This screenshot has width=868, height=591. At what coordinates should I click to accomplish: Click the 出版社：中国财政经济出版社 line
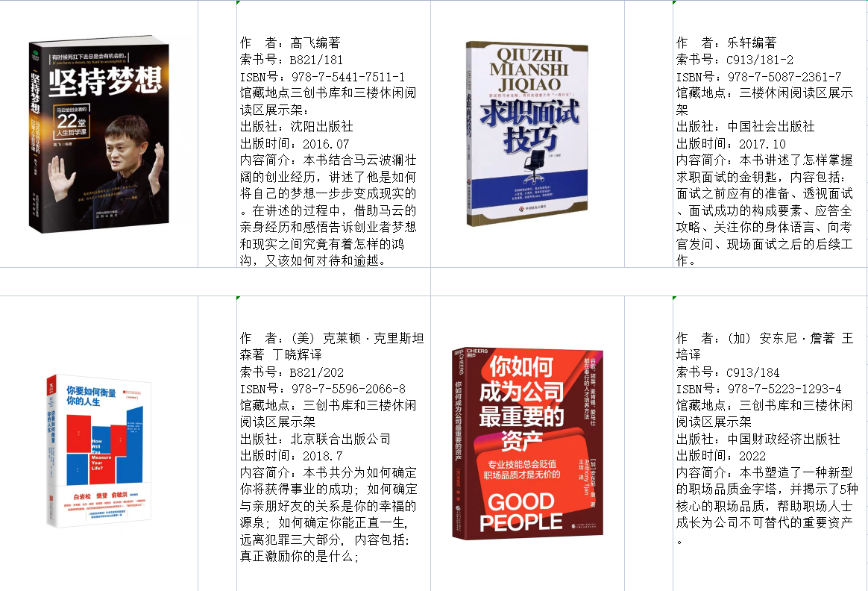click(x=758, y=440)
